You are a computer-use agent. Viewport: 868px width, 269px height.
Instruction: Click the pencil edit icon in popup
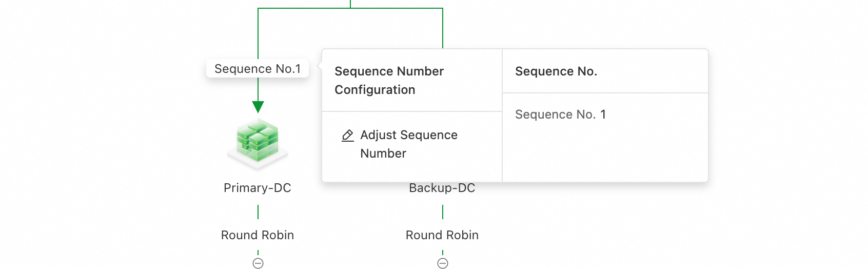[348, 136]
